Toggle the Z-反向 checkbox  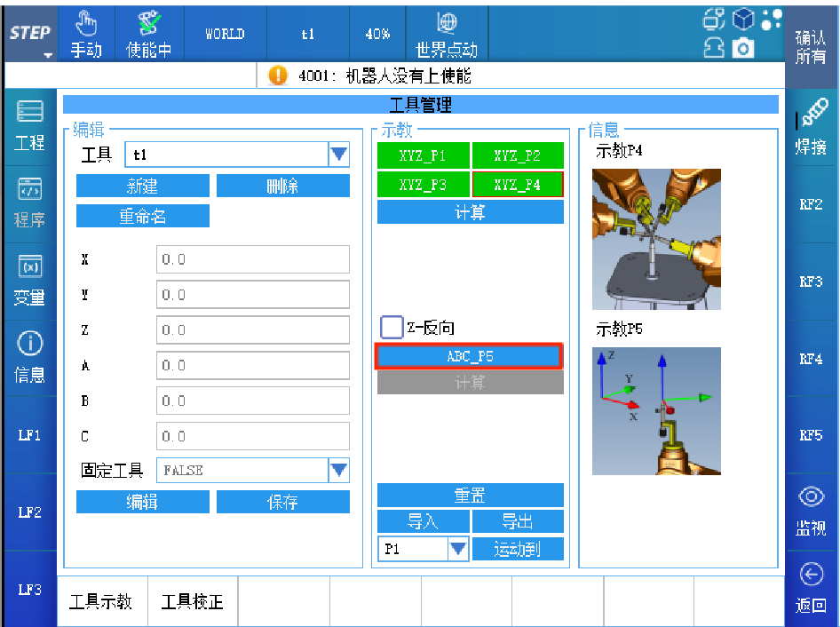pyautogui.click(x=392, y=327)
